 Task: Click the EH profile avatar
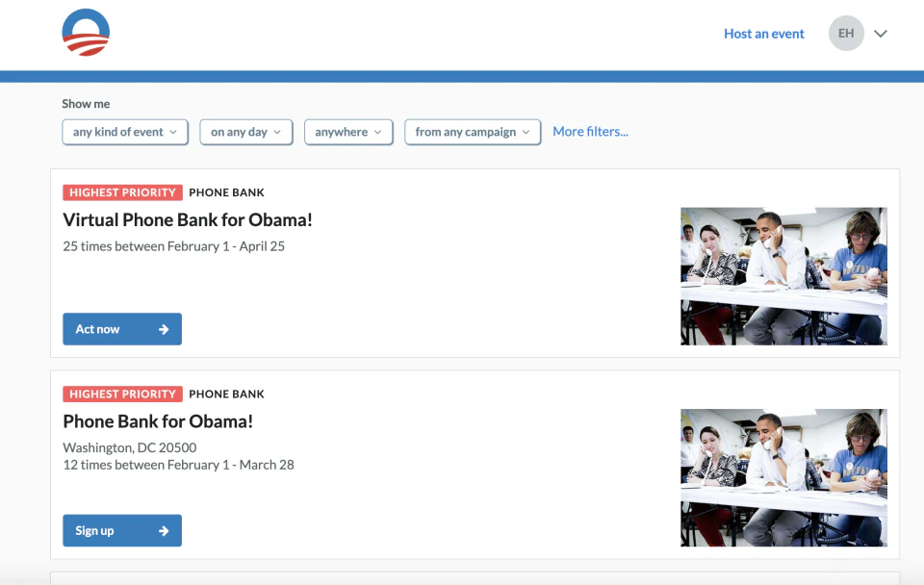[846, 33]
